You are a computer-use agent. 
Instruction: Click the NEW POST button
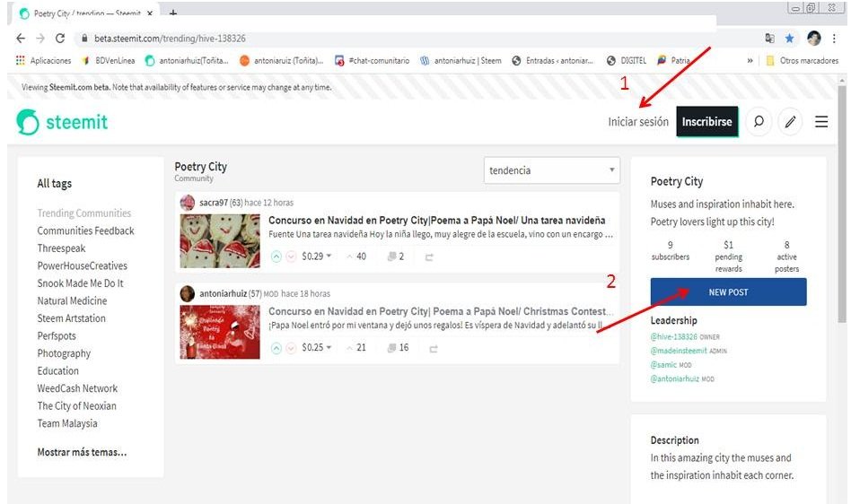728,292
